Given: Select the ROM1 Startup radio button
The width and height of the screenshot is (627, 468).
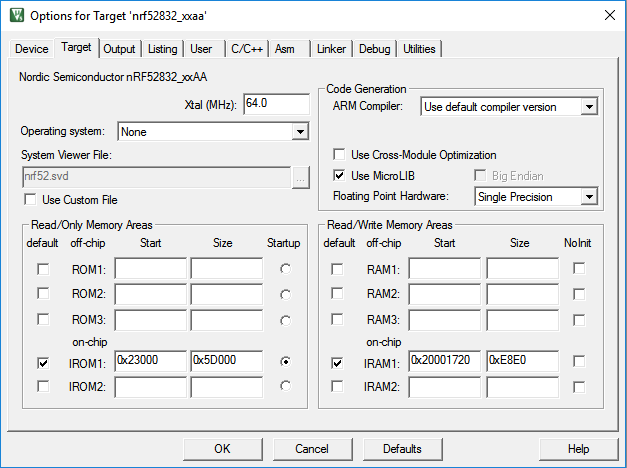Looking at the screenshot, I should point(286,269).
